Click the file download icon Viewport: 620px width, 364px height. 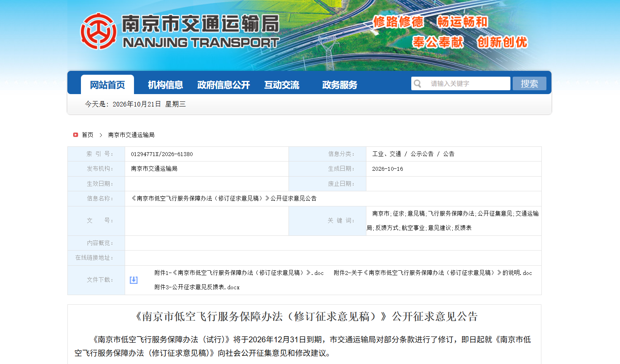(x=134, y=280)
